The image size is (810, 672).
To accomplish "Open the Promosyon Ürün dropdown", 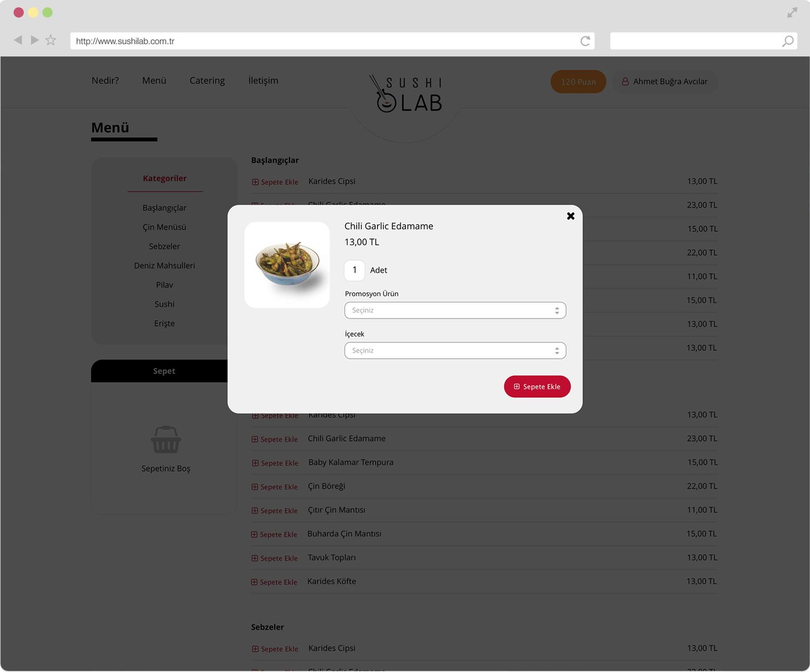I will click(x=455, y=310).
